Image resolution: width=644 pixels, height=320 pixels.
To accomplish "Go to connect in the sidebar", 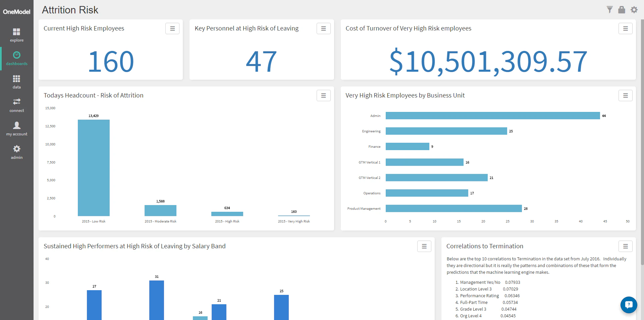I will 16,105.
